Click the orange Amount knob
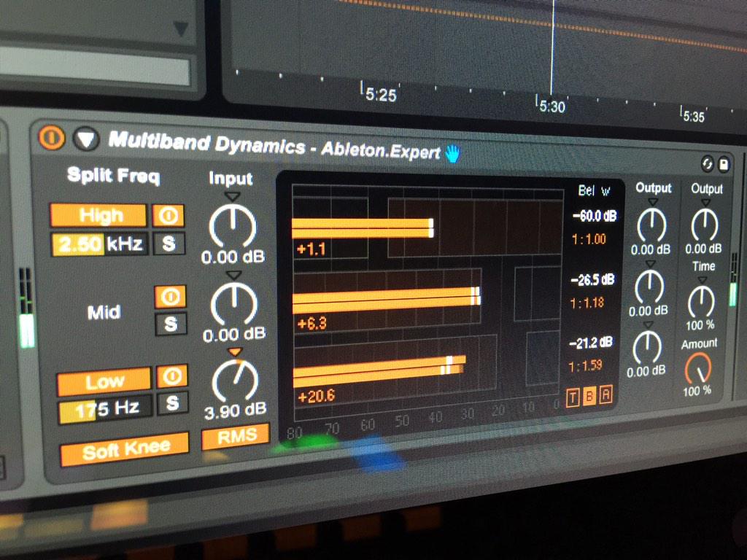 pyautogui.click(x=698, y=369)
